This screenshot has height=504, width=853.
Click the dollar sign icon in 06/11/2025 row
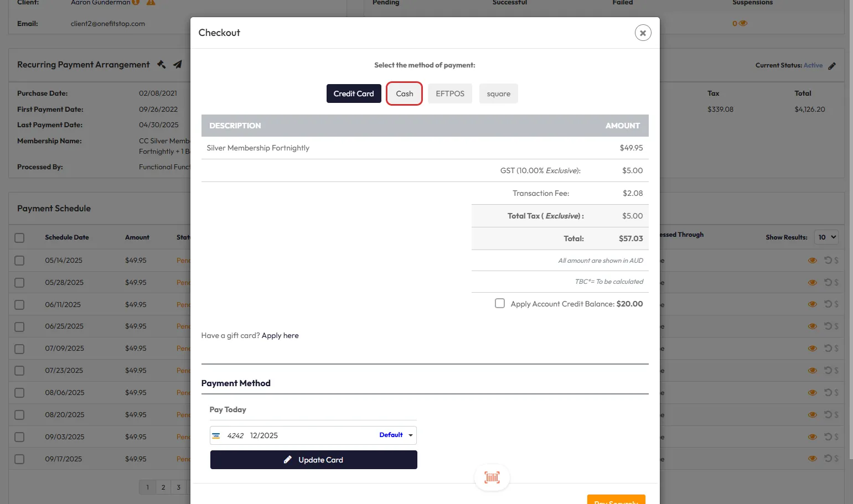point(836,304)
